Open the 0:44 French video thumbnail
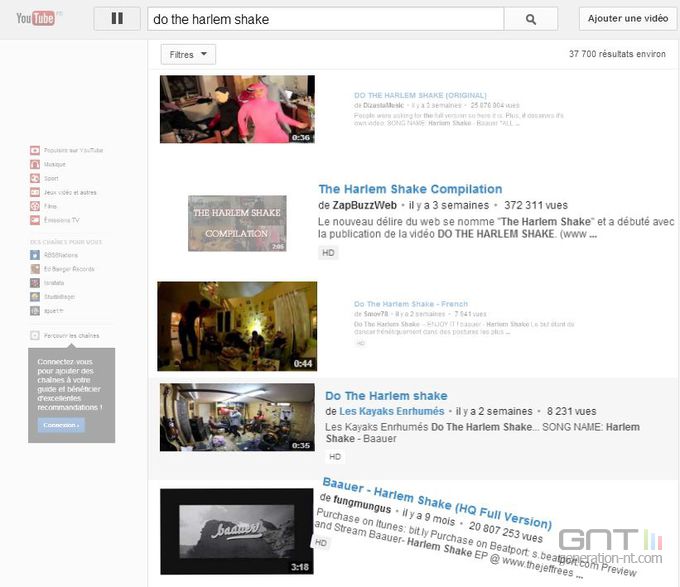Viewport: 680px width, 587px height. coord(237,326)
